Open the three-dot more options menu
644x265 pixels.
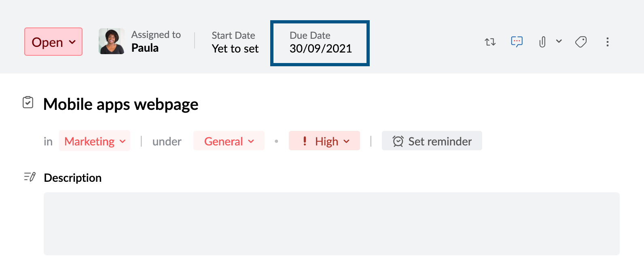pos(607,42)
